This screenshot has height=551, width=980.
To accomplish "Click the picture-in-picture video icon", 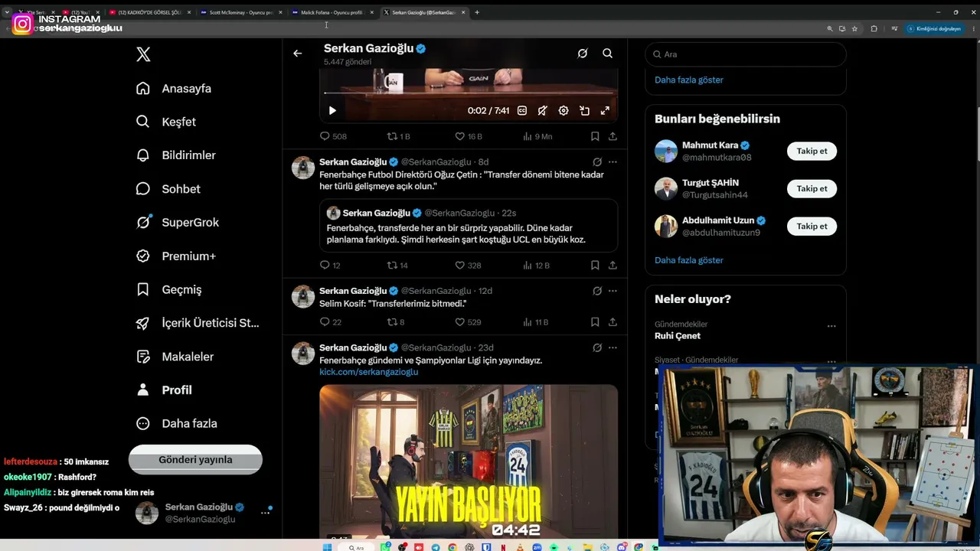I will tap(584, 111).
